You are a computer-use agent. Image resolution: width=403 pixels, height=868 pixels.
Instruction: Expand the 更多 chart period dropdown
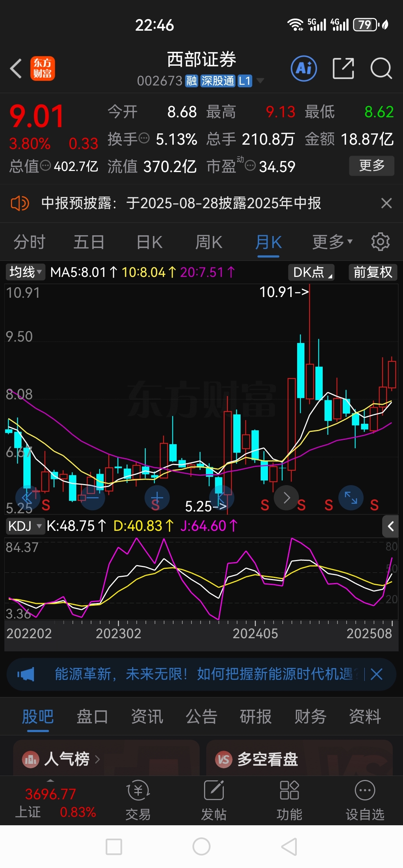point(333,241)
